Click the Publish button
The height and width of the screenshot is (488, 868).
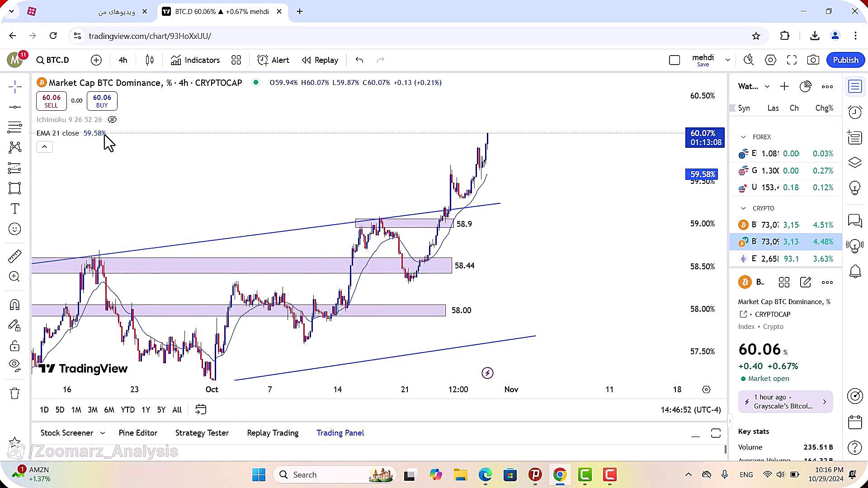click(x=845, y=60)
